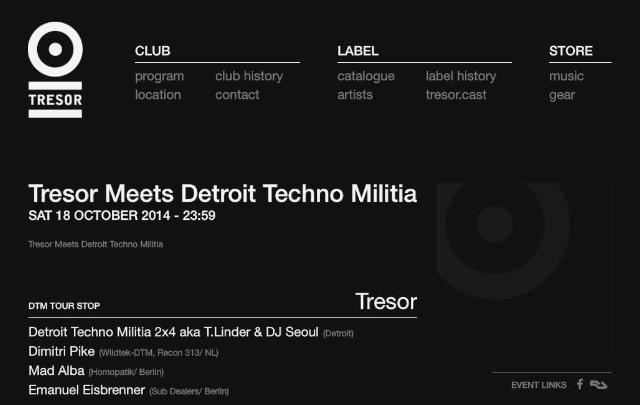
Task: Open the label history page
Action: [x=461, y=76]
